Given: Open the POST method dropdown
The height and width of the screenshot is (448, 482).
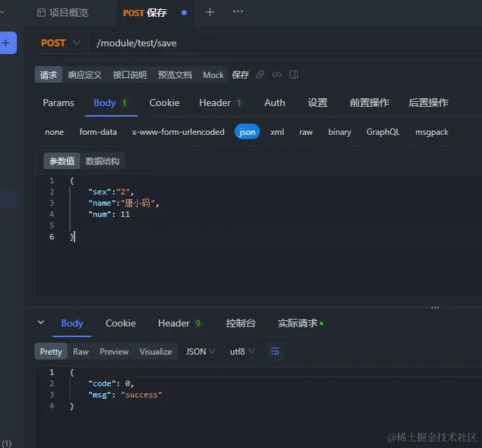Looking at the screenshot, I should (x=60, y=43).
